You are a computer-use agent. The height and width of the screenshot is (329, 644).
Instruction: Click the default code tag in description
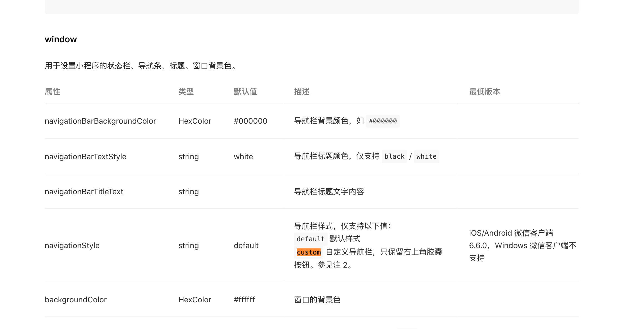(310, 239)
